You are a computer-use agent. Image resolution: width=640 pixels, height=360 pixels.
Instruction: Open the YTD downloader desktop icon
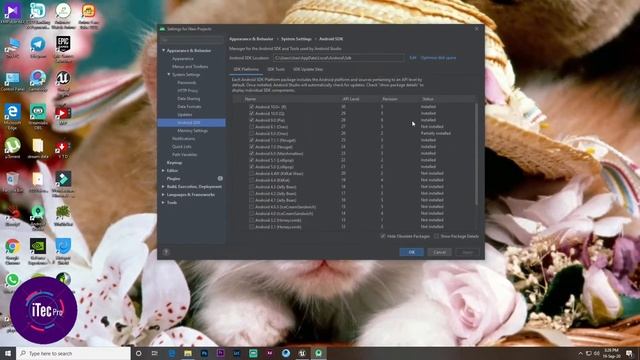(x=63, y=149)
